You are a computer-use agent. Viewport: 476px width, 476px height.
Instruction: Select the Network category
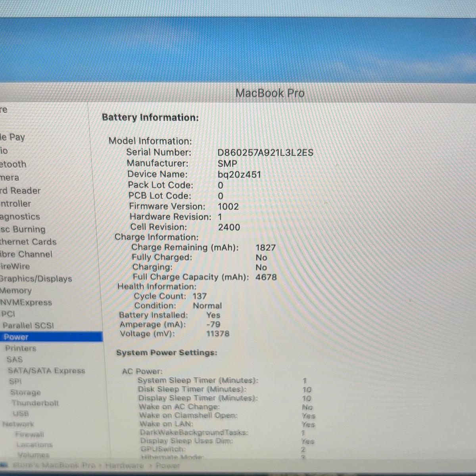pos(18,424)
